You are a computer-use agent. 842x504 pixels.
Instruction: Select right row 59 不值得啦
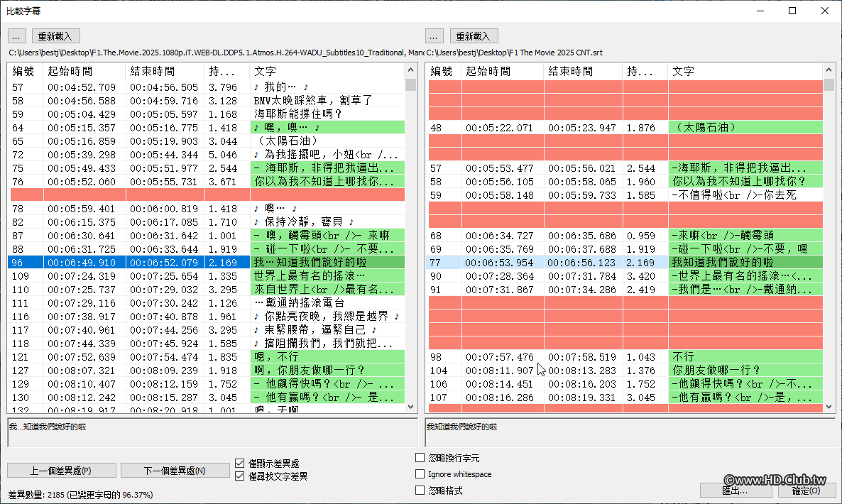(625, 195)
